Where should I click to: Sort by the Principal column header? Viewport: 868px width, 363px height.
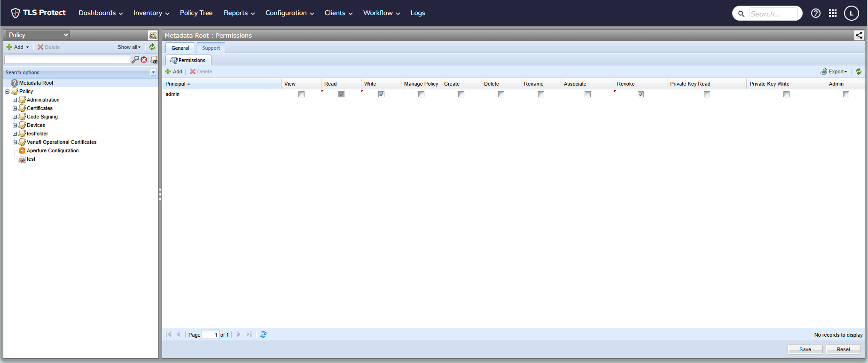tap(222, 84)
